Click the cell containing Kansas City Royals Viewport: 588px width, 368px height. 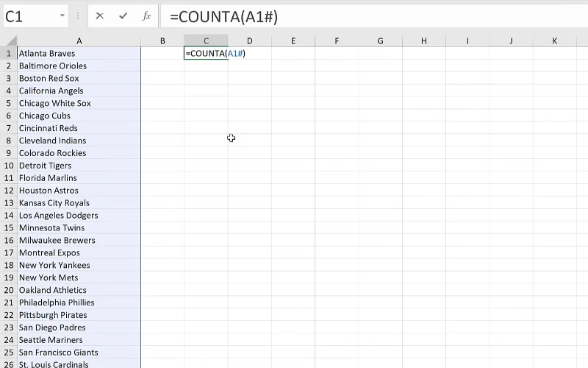[x=79, y=203]
